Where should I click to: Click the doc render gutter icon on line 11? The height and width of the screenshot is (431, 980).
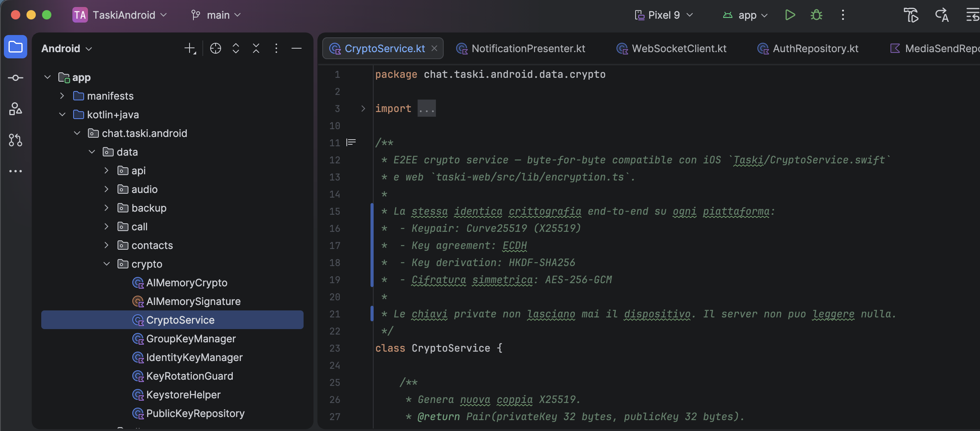click(351, 142)
